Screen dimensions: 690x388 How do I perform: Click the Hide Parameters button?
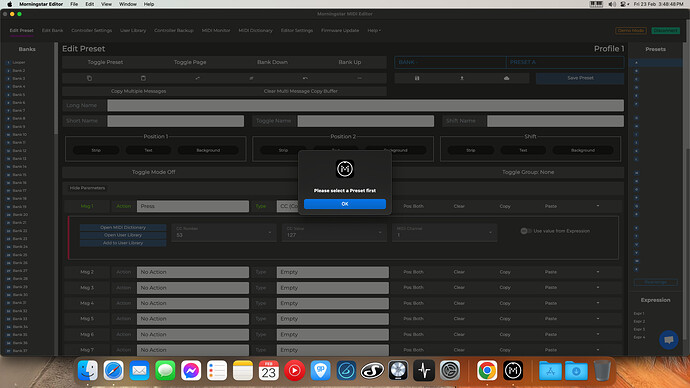[87, 188]
